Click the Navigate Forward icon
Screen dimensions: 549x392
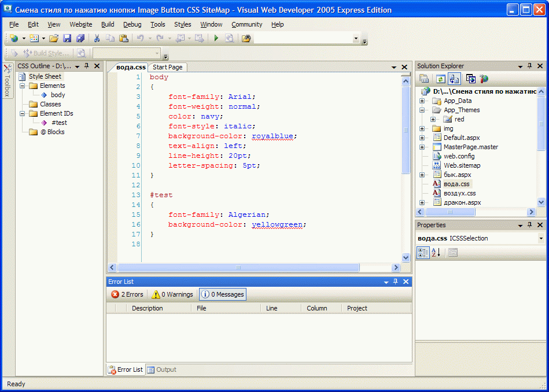(x=199, y=38)
